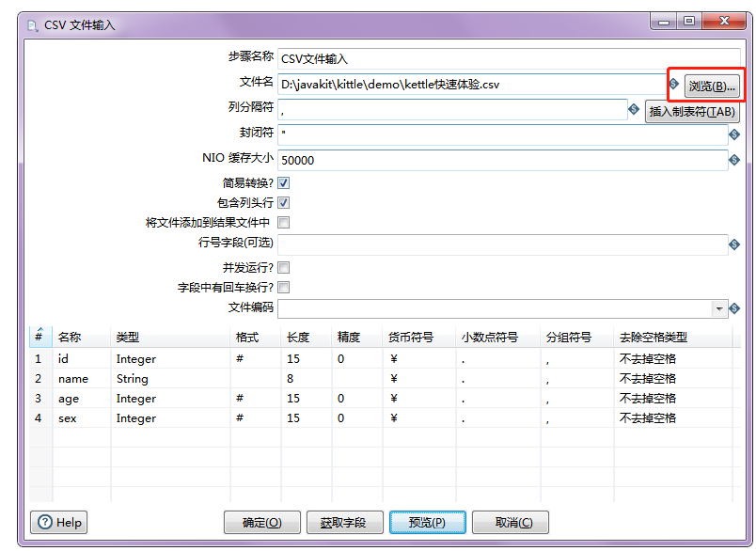This screenshot has height=551, width=756.
Task: Uncheck the 简易转换? checkbox
Action: pyautogui.click(x=284, y=183)
